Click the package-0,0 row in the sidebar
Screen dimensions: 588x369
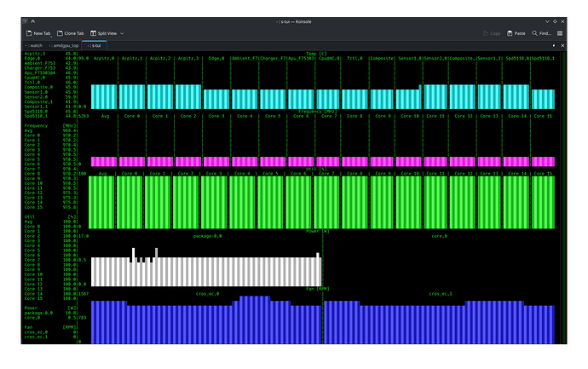click(x=50, y=313)
